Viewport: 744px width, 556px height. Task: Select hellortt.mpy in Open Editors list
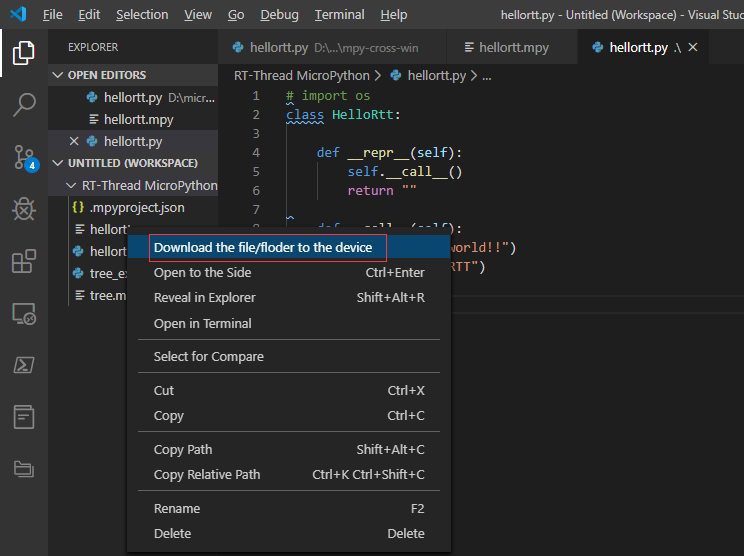[138, 119]
